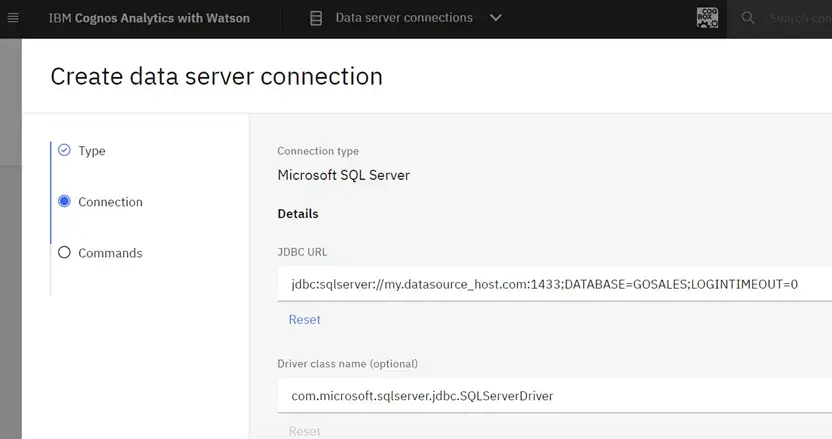Open the hamburger navigation menu

pos(13,18)
